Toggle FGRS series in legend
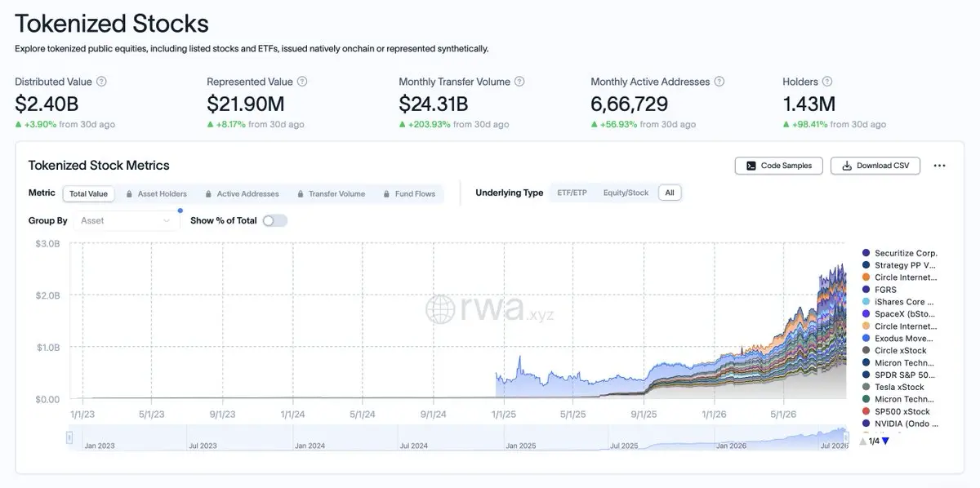 pos(880,290)
